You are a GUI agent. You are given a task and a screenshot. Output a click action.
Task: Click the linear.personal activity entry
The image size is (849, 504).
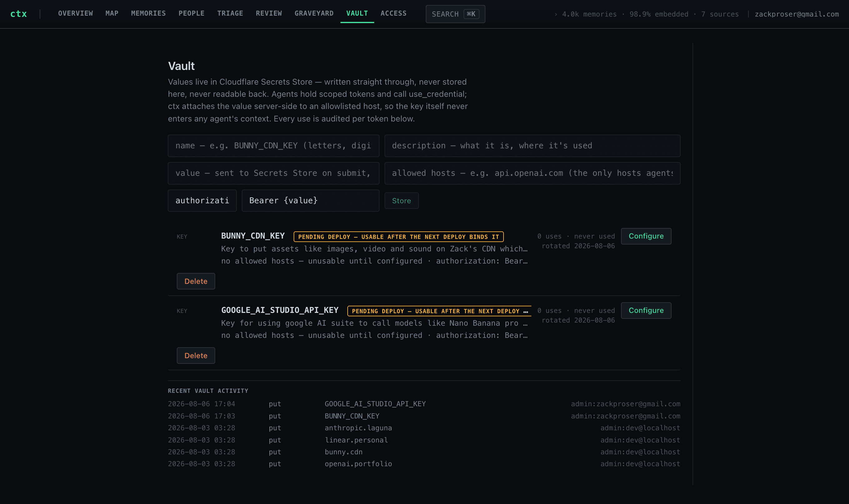[424, 440]
